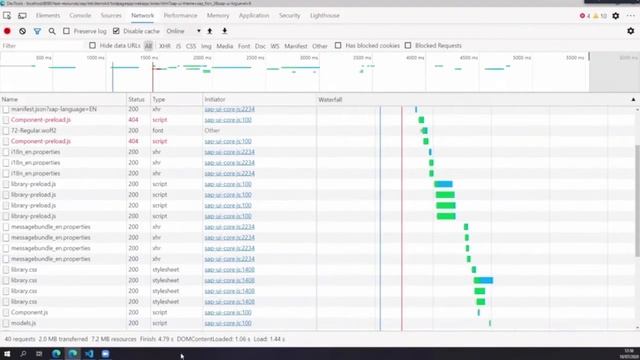Filter requests by Other type
Viewport: 640px width, 360px height.
pyautogui.click(x=320, y=46)
